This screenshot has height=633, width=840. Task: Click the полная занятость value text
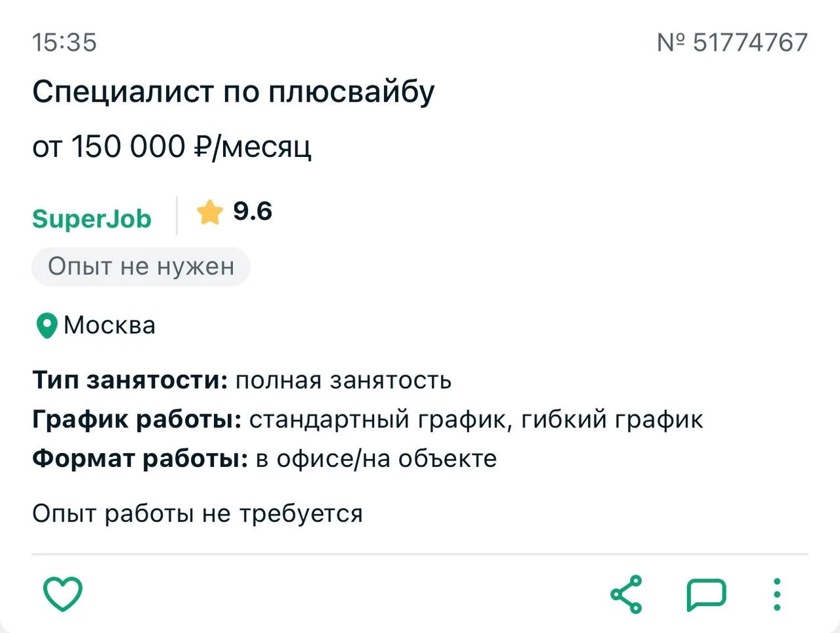pos(343,380)
